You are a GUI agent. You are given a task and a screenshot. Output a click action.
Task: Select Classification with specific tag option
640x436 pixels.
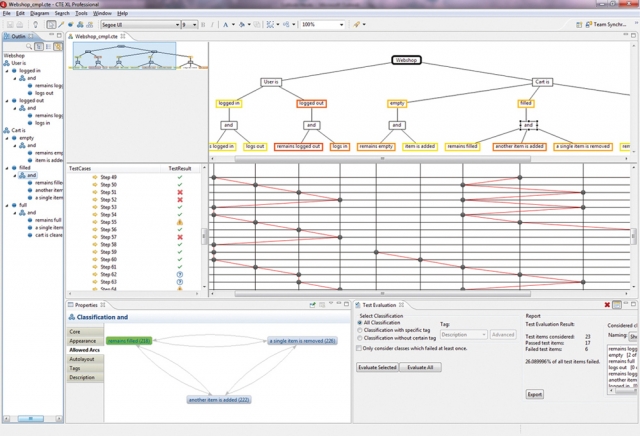(x=360, y=330)
